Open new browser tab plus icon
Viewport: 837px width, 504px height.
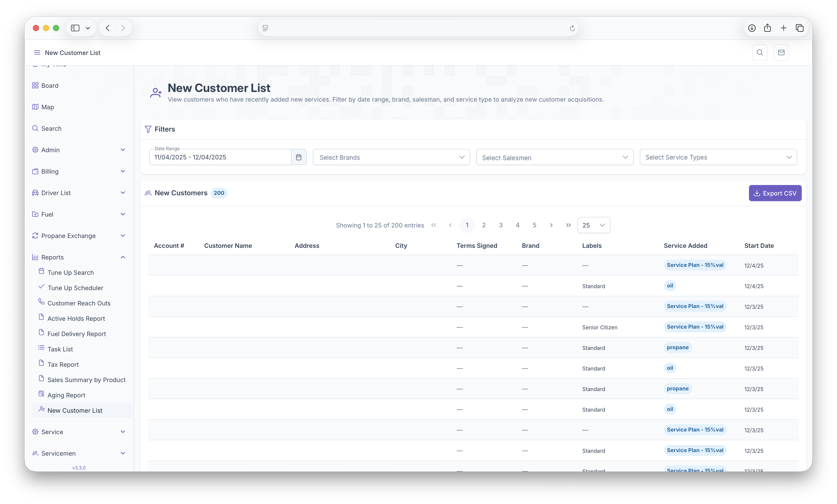[783, 28]
